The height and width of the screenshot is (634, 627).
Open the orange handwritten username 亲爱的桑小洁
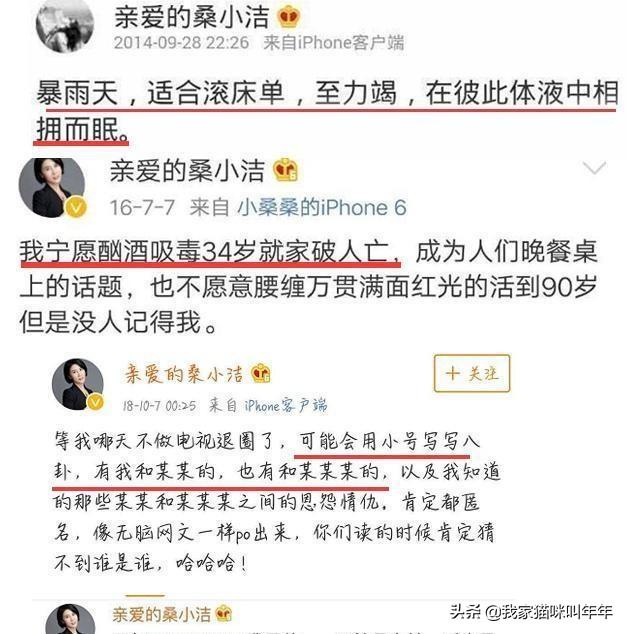coord(184,374)
